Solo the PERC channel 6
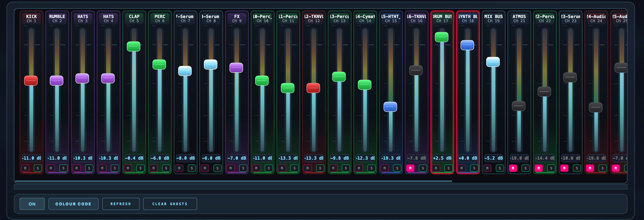This screenshot has height=220, width=644. point(166,168)
